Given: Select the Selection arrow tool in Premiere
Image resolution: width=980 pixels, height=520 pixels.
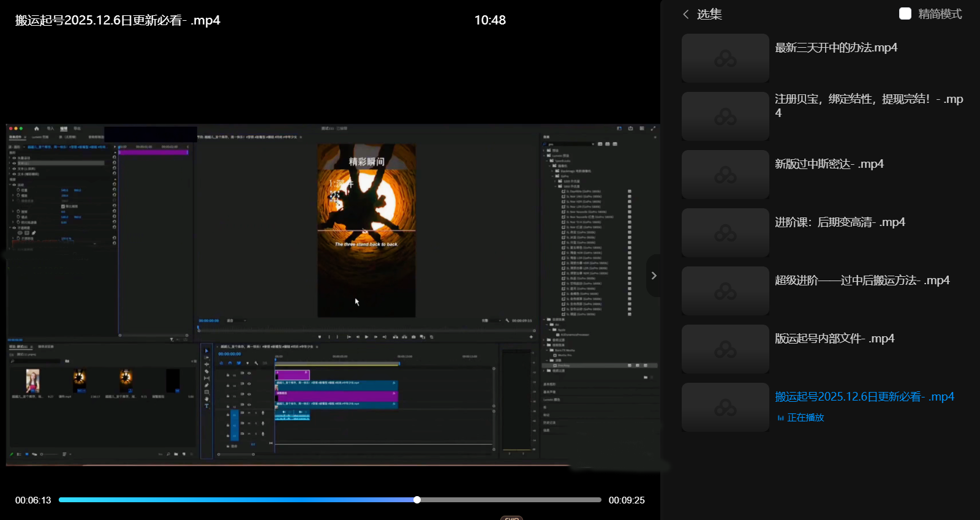Looking at the screenshot, I should pyautogui.click(x=206, y=351).
